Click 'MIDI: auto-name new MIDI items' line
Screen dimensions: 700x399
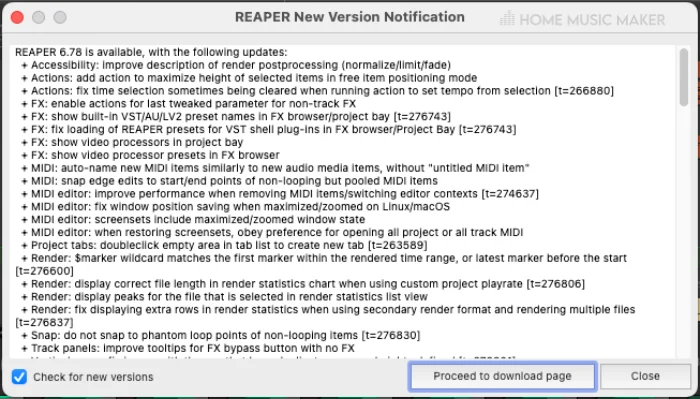275,168
